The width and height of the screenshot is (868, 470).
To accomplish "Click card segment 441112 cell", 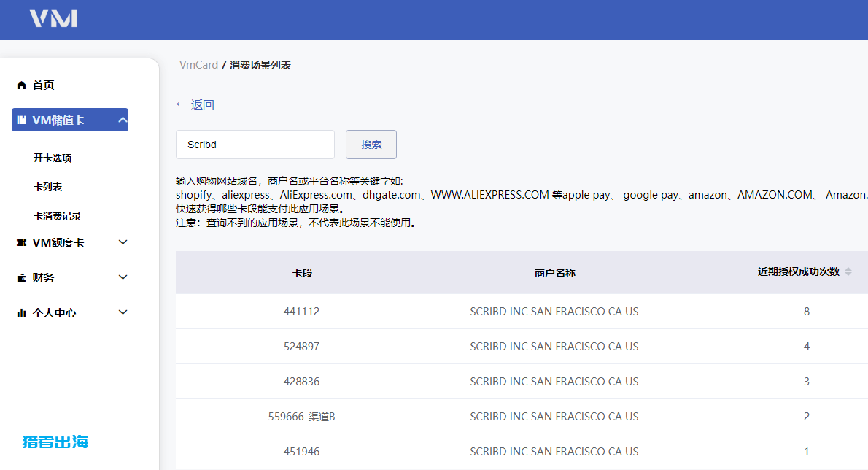I will click(302, 311).
